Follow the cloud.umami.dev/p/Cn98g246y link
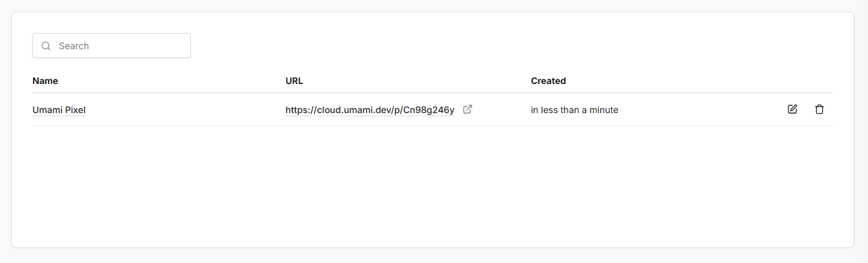 (369, 110)
